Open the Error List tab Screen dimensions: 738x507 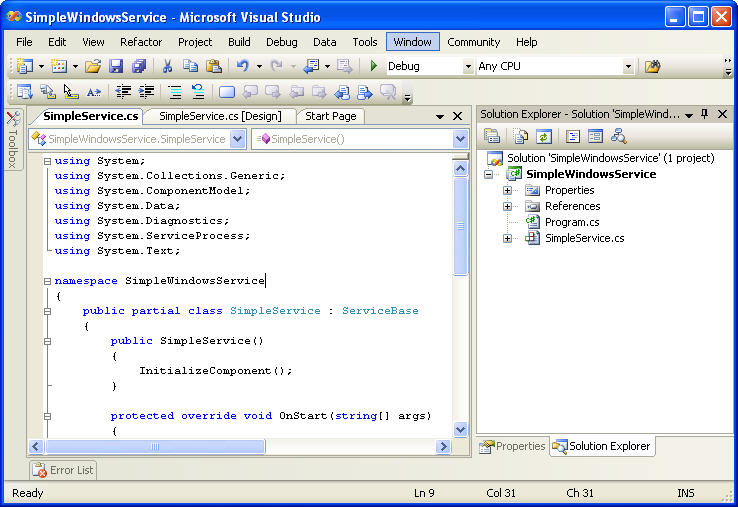64,470
